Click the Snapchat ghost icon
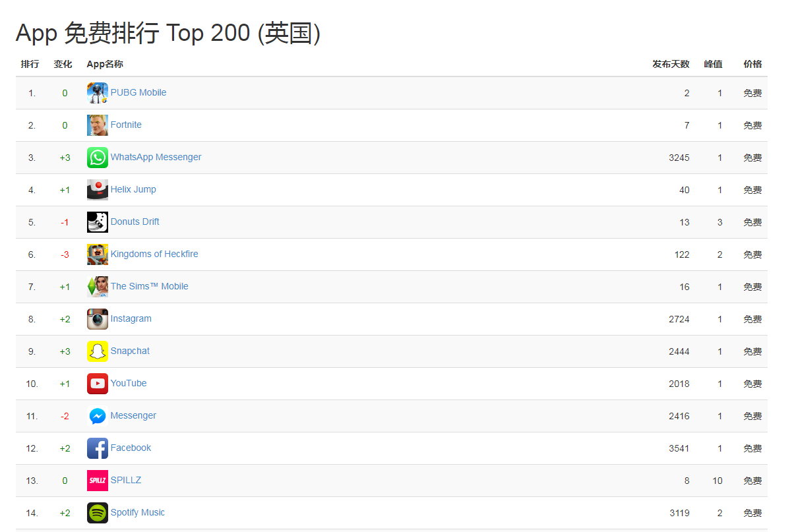The height and width of the screenshot is (532, 794). [x=98, y=351]
